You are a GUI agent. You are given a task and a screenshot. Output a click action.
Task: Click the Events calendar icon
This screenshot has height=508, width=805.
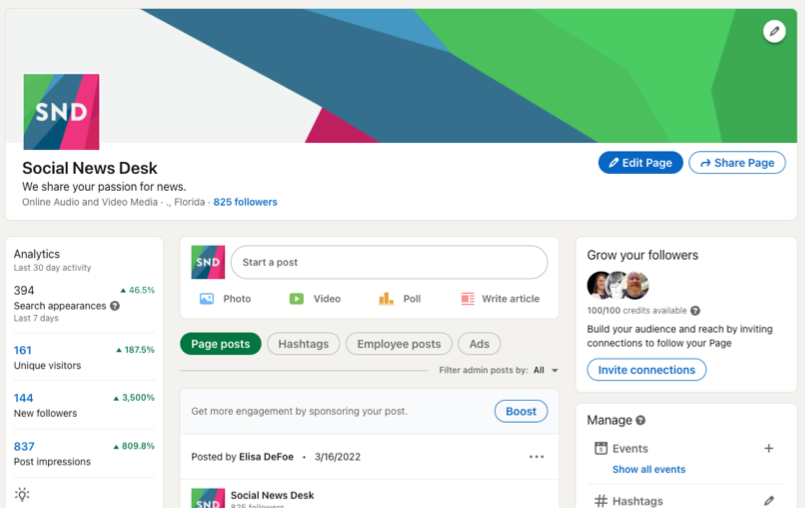point(601,448)
